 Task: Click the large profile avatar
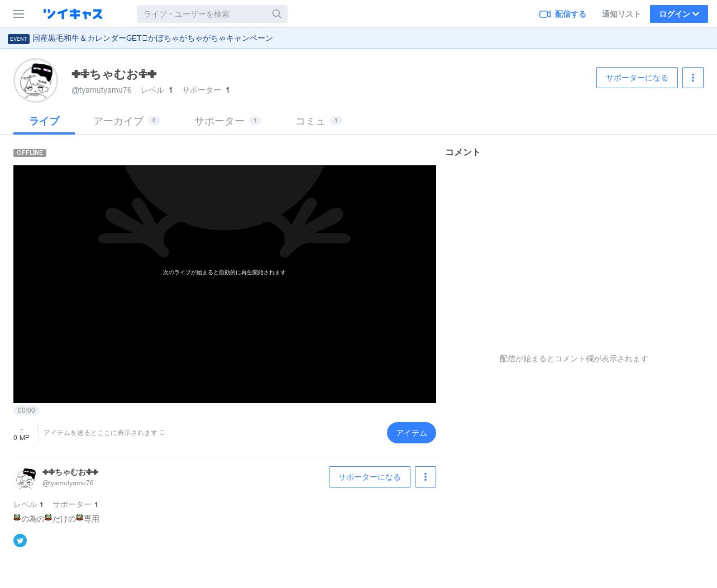[x=36, y=80]
